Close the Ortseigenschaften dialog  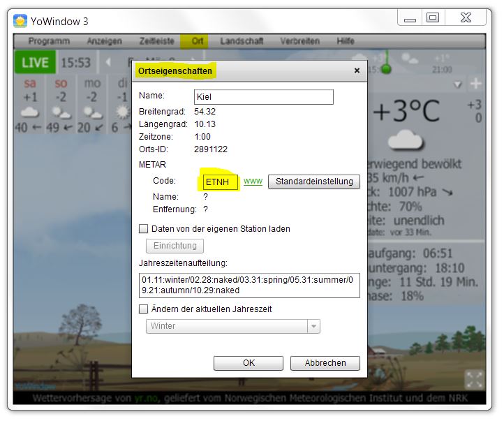point(357,71)
